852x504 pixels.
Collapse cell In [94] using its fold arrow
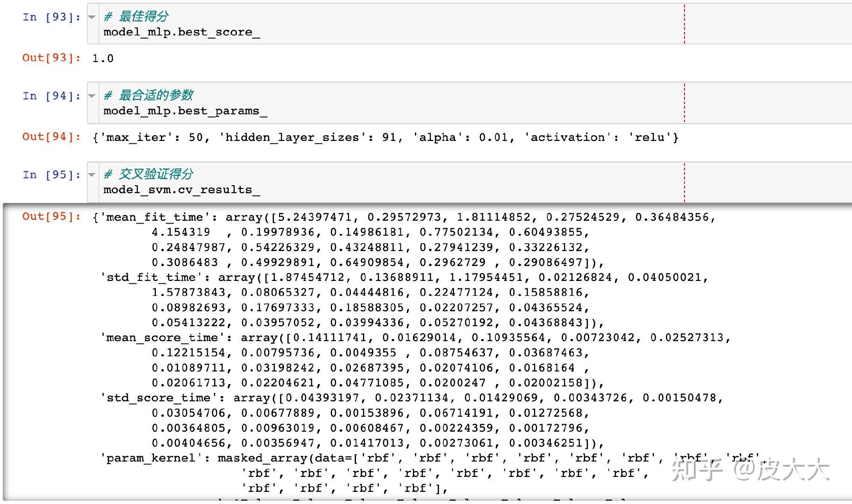(x=92, y=96)
